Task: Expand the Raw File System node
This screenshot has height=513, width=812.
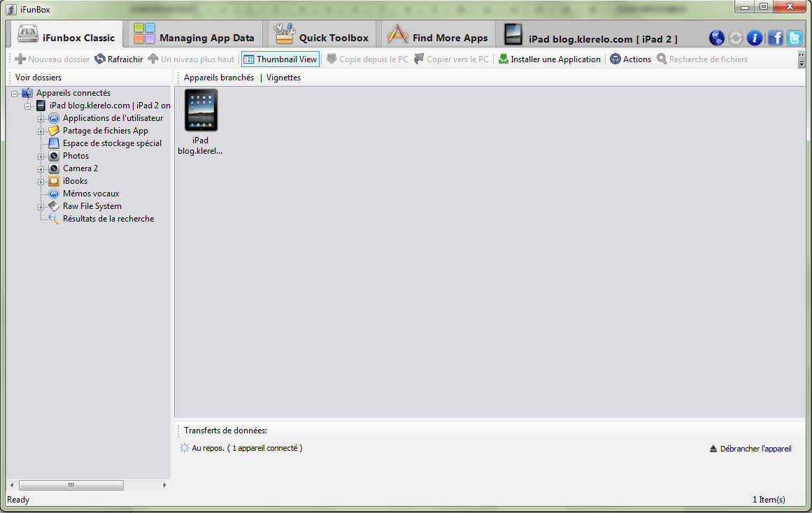Action: (x=41, y=207)
